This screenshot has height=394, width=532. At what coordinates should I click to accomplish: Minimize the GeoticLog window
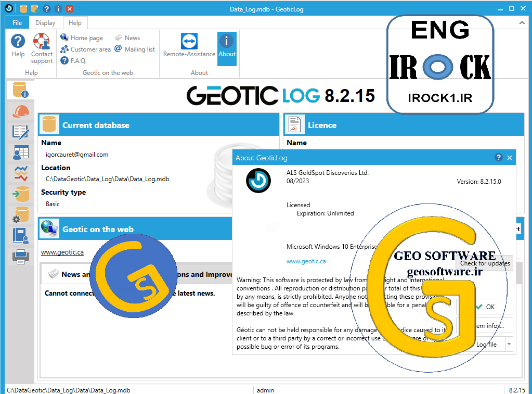pos(500,9)
